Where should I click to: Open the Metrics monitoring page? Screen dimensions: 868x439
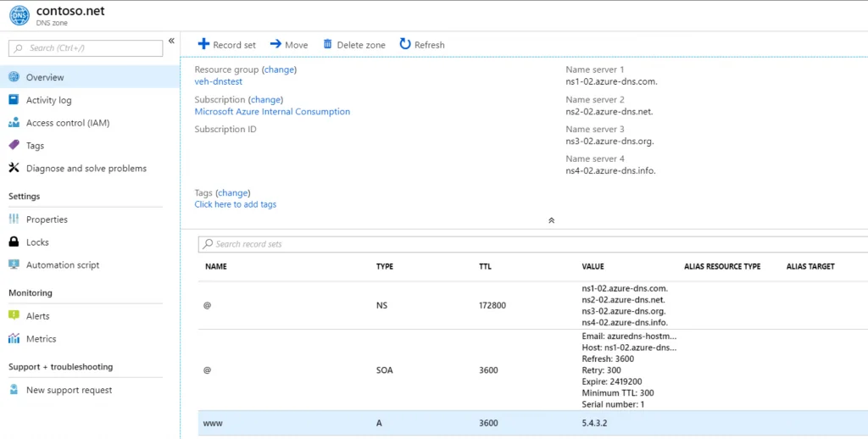tap(90, 338)
